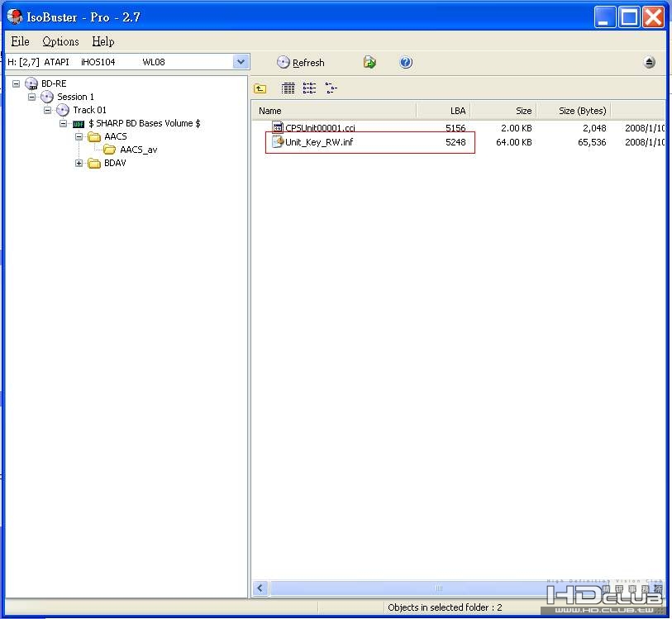672x619 pixels.
Task: Open the blue question mark help icon
Action: pos(406,63)
